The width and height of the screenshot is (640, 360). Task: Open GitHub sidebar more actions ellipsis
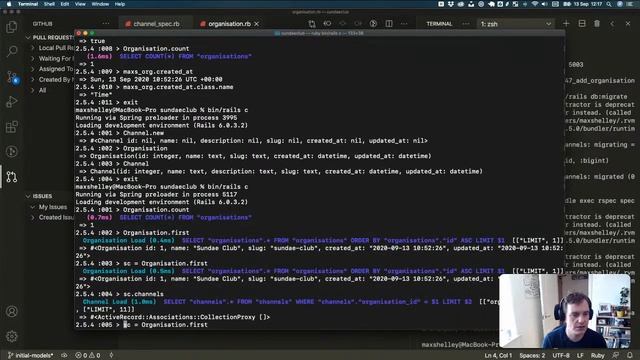(x=106, y=24)
